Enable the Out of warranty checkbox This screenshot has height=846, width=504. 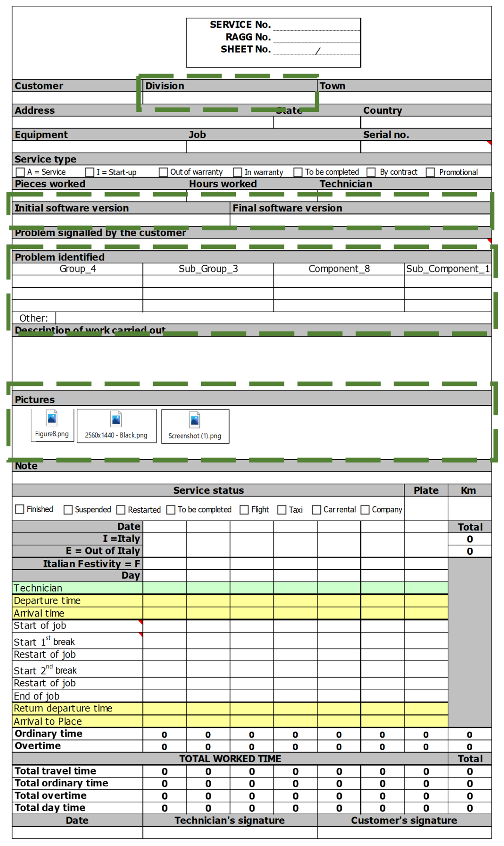click(163, 172)
